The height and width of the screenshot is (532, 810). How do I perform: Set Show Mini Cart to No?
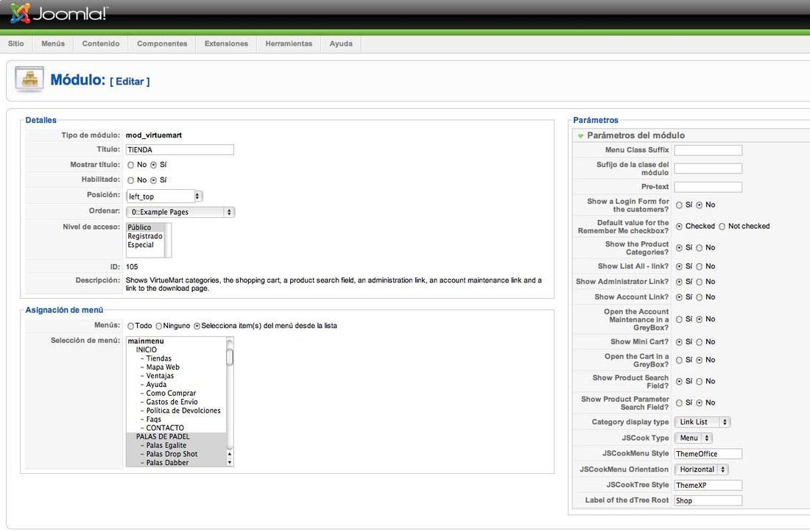(x=700, y=342)
